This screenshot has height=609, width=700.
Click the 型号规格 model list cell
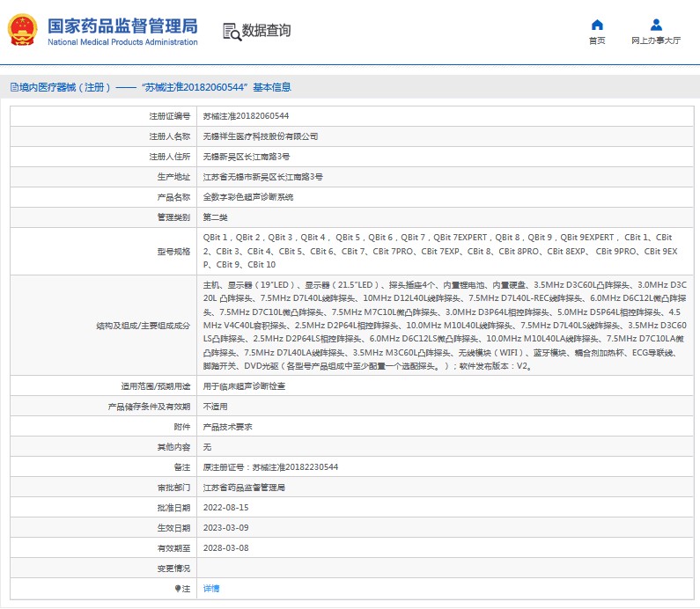tap(440, 251)
